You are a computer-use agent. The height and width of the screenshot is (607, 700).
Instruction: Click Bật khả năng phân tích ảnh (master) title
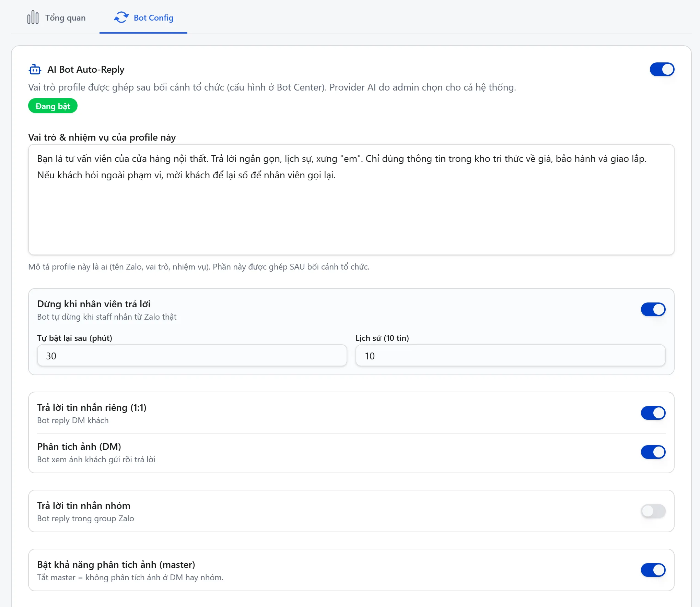(x=116, y=565)
